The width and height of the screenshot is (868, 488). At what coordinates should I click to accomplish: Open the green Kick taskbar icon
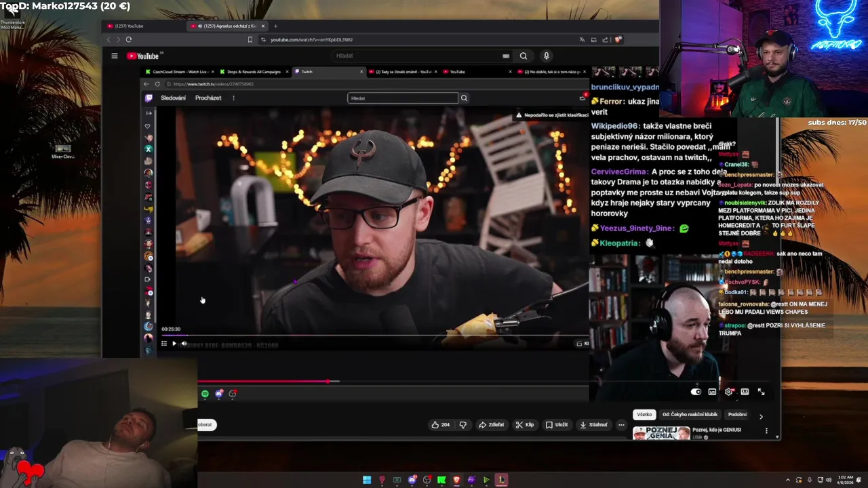(x=441, y=480)
